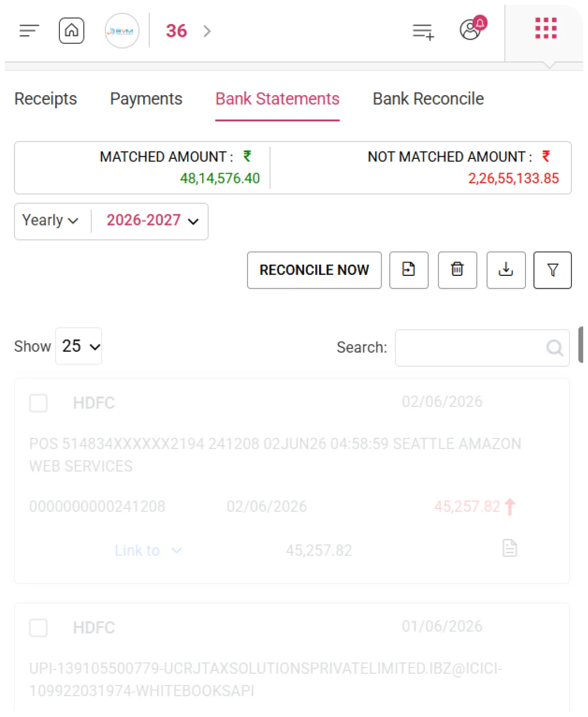This screenshot has height=717, width=588.
Task: Open the Bank Reconcile tab
Action: point(428,99)
